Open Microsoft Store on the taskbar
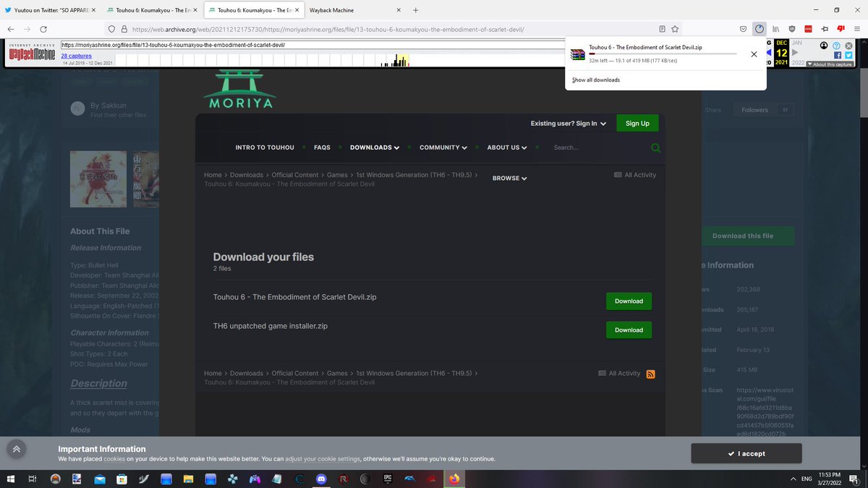Screen dimensions: 868x488 point(122,479)
